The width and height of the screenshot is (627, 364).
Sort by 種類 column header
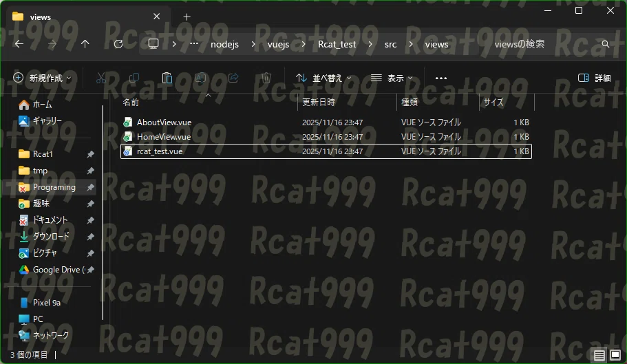tap(438, 103)
